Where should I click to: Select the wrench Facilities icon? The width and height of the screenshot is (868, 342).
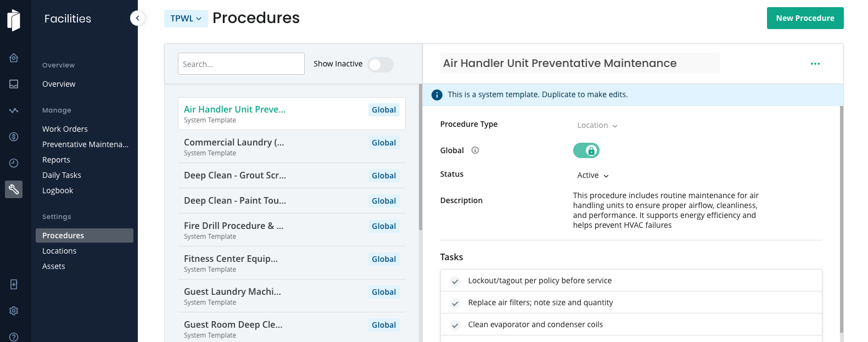point(14,189)
